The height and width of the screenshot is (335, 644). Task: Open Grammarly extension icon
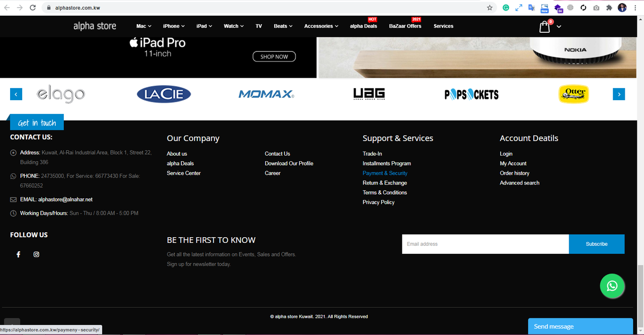click(x=506, y=8)
